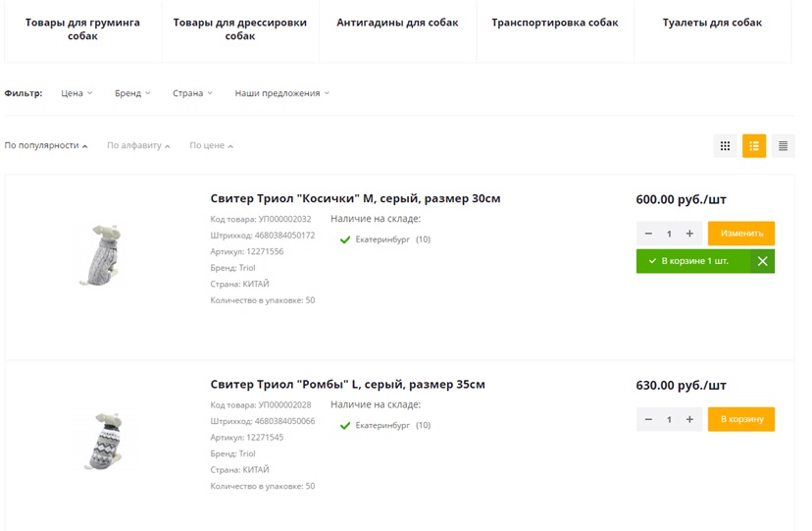Increase quantity for Romby sweater
The width and height of the screenshot is (812, 531).
[x=689, y=419]
